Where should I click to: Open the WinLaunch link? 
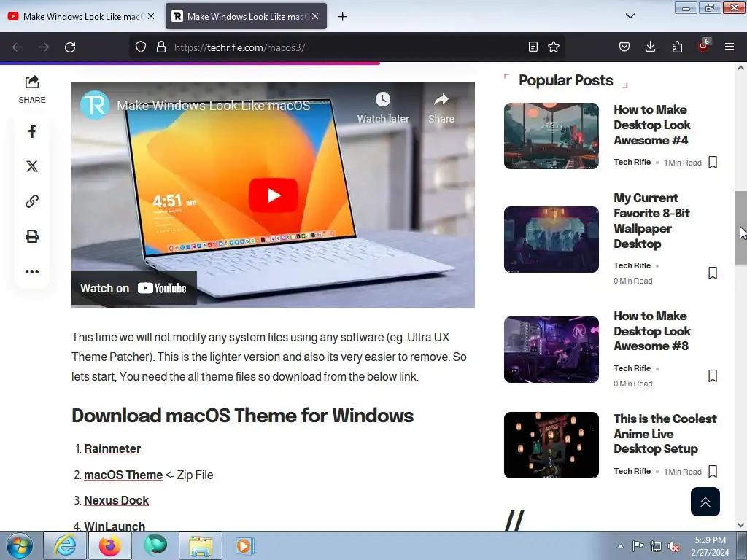pyautogui.click(x=115, y=526)
